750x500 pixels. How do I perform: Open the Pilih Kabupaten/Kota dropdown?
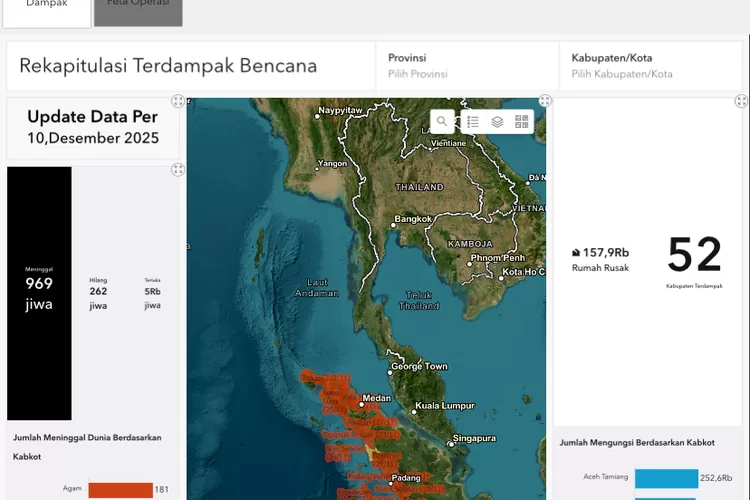(x=651, y=66)
